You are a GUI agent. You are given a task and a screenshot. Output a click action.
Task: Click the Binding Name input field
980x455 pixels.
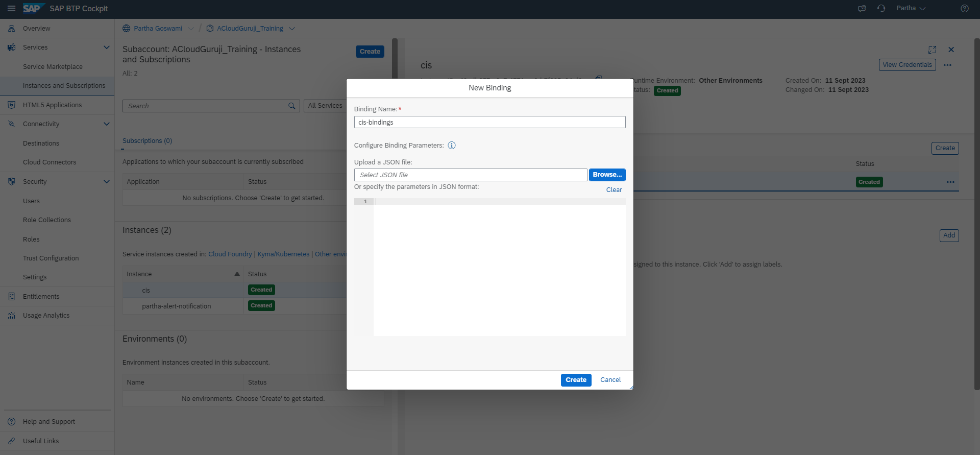click(x=489, y=123)
